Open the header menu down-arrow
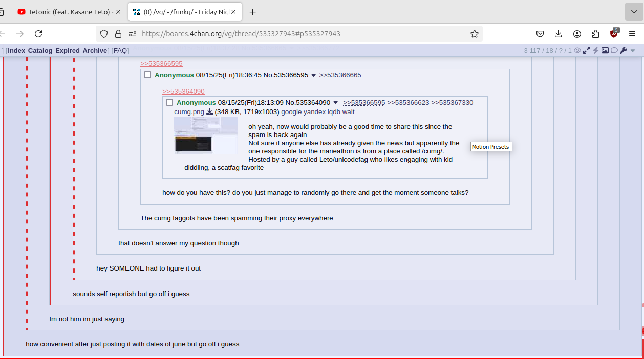The image size is (644, 359). click(633, 51)
